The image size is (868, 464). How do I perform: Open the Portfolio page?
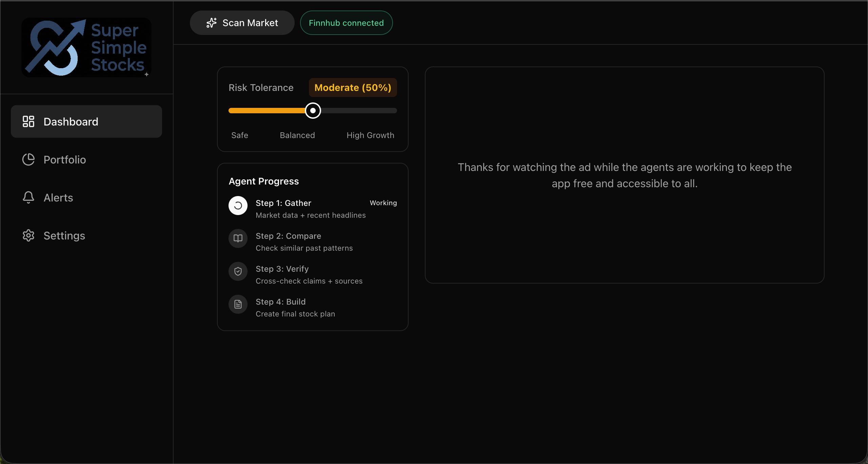point(64,159)
